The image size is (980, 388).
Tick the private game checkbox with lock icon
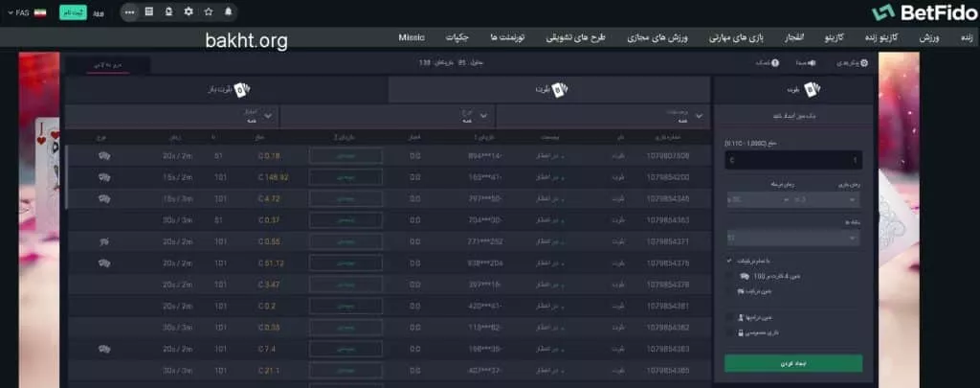coord(730,332)
